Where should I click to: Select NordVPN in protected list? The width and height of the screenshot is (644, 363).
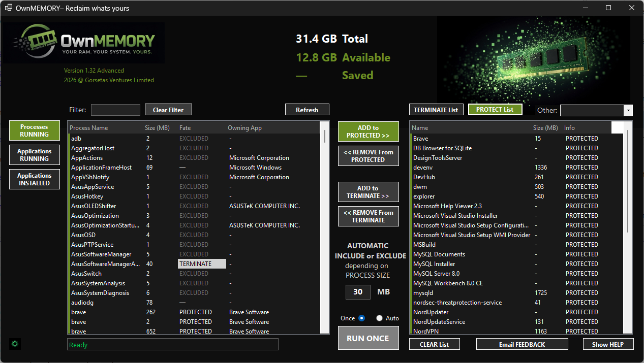pos(516,331)
